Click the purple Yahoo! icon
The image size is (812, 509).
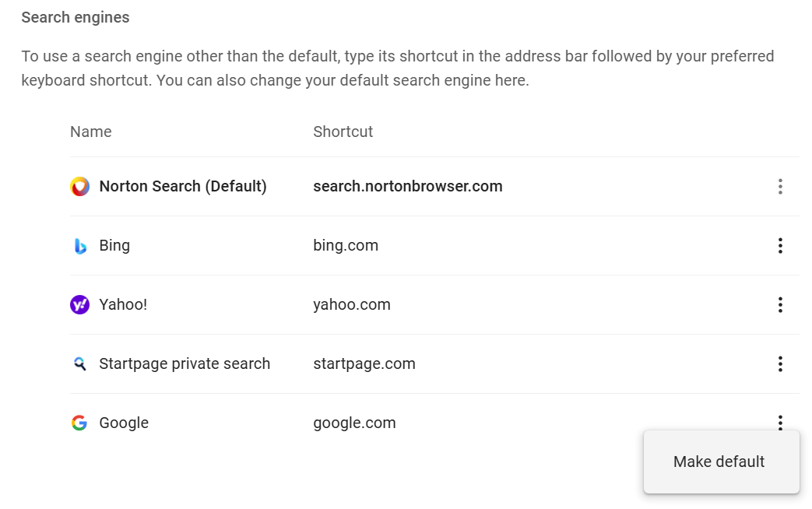(x=79, y=305)
